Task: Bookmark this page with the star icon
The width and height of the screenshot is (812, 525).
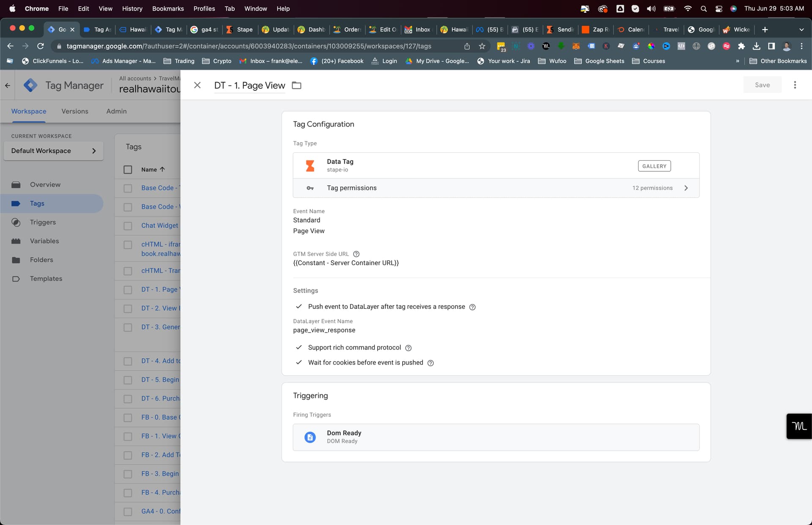Action: coord(482,46)
